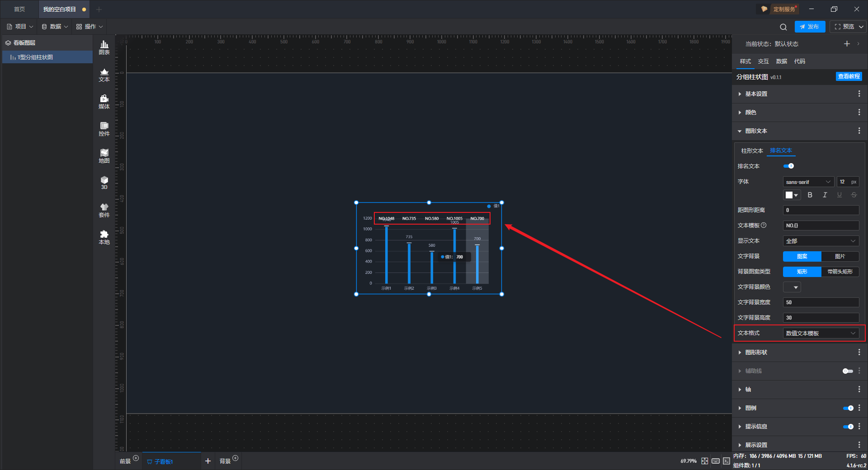Open the 本地 local components panel
Screen dimensions: 868x470
pos(104,237)
